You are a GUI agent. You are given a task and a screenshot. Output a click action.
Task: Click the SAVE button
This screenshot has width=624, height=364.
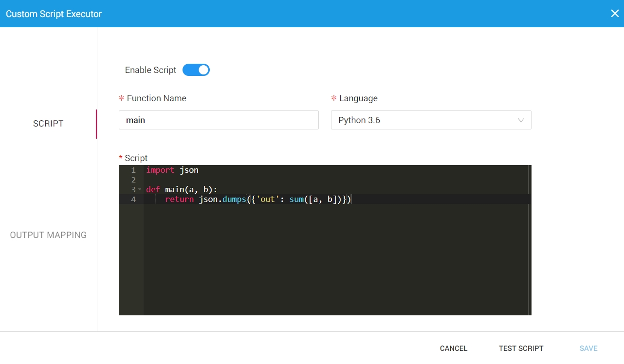coord(588,348)
